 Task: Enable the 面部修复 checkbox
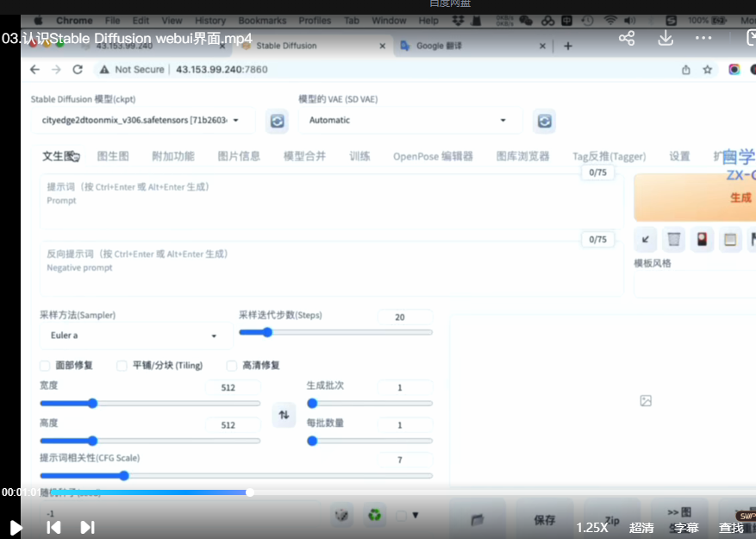(45, 366)
